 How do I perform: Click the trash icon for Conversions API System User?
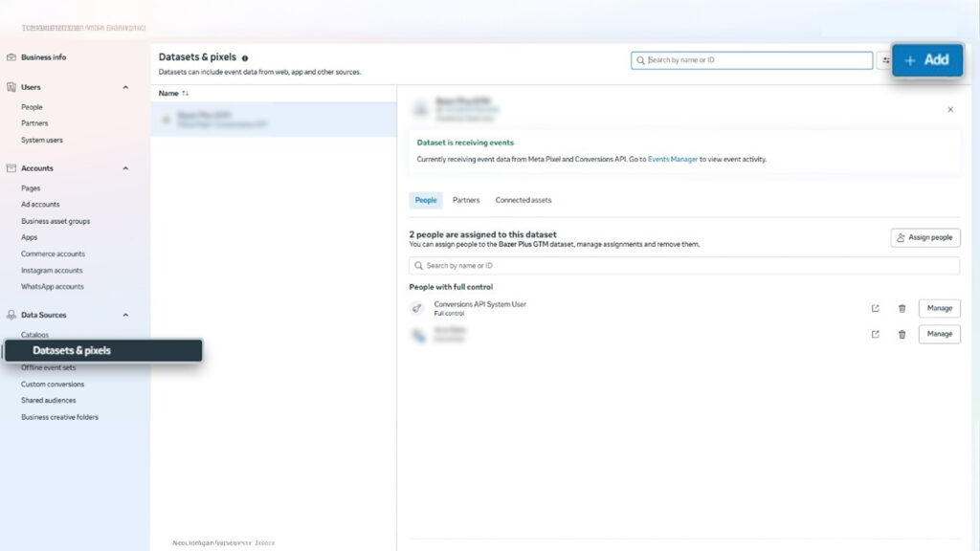click(902, 308)
